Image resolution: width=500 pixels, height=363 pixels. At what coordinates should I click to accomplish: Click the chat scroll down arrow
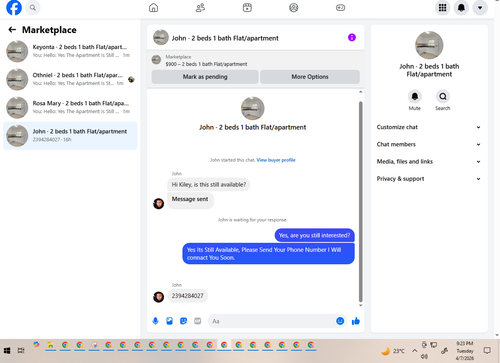pos(360,305)
